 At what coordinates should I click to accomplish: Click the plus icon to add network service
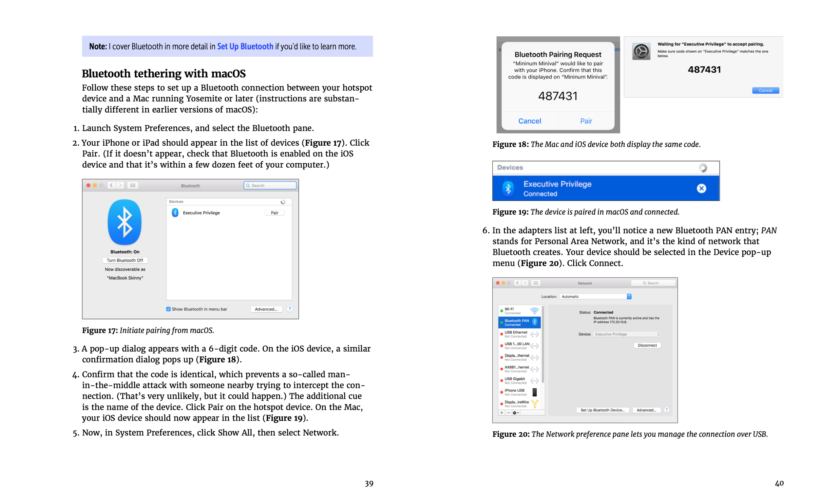tap(502, 413)
